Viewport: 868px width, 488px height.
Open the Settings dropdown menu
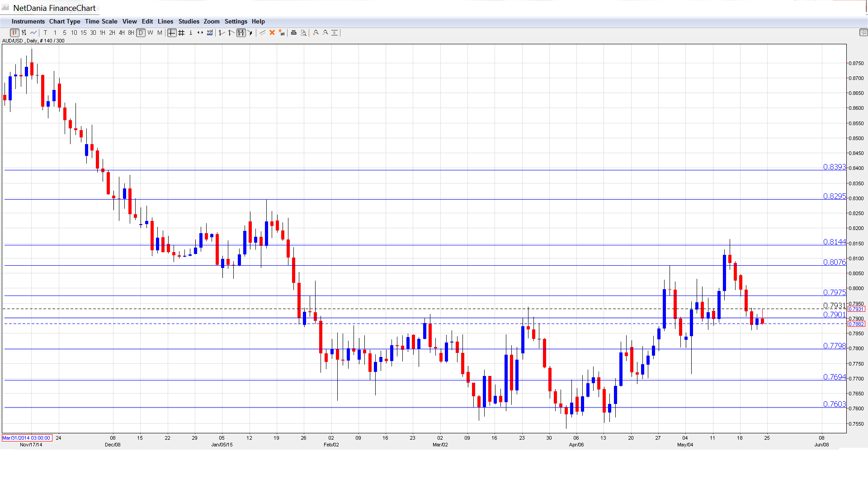236,21
